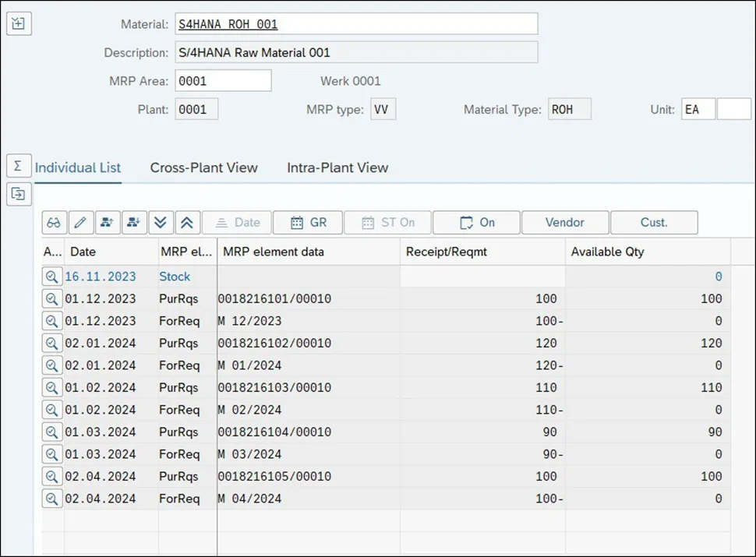Click the GR button
This screenshot has width=756, height=557.
[308, 223]
